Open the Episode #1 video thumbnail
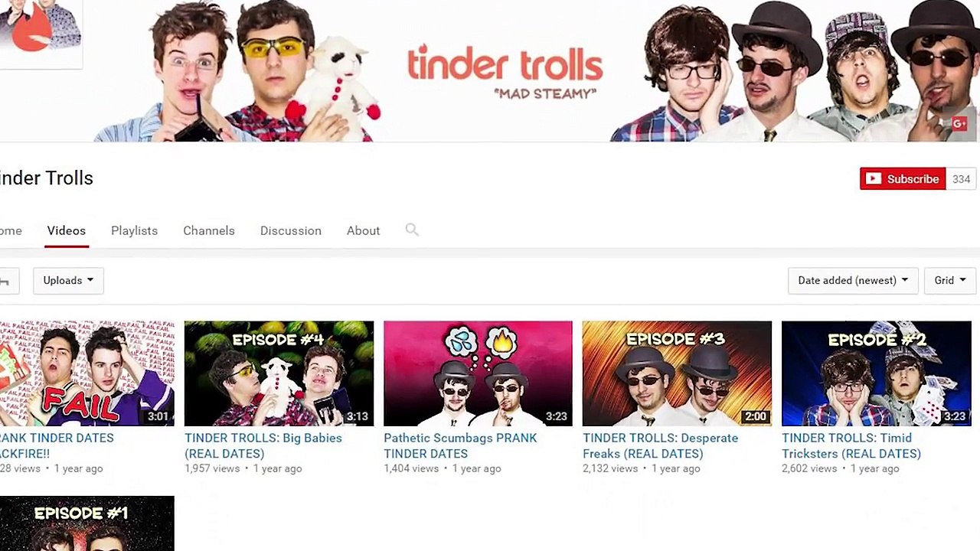This screenshot has width=980, height=551. pyautogui.click(x=87, y=523)
